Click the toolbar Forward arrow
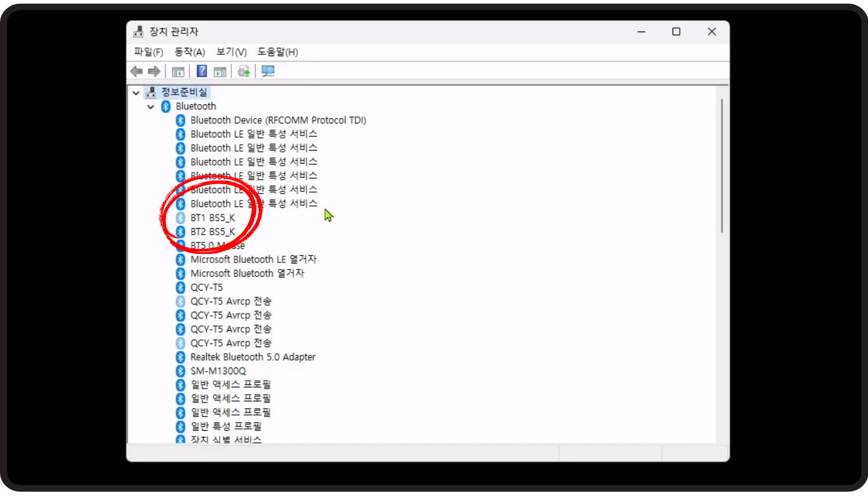 point(154,71)
